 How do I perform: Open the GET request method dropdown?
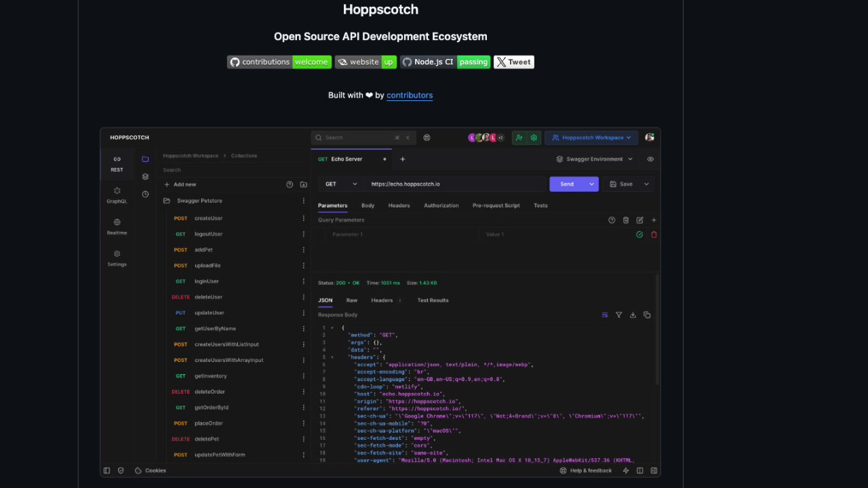pos(340,184)
